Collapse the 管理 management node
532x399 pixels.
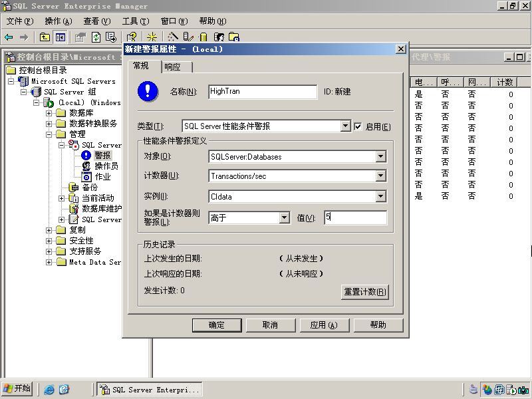(49, 134)
